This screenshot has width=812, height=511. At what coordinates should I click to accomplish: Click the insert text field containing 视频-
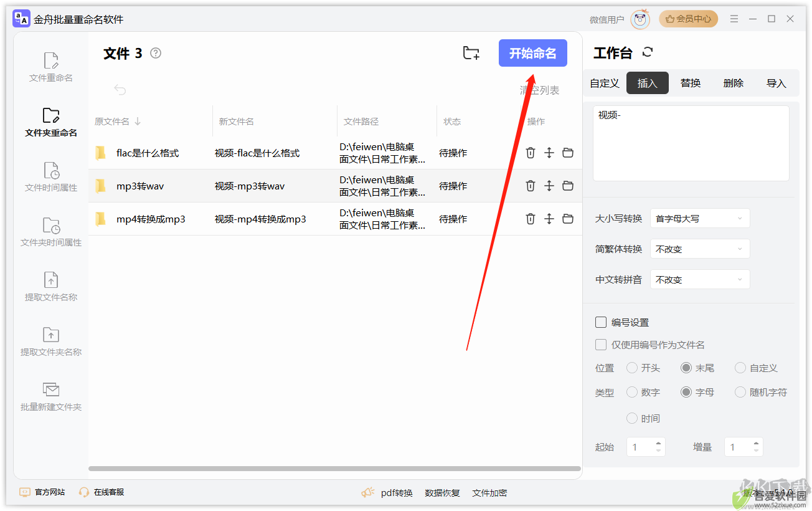tap(691, 143)
